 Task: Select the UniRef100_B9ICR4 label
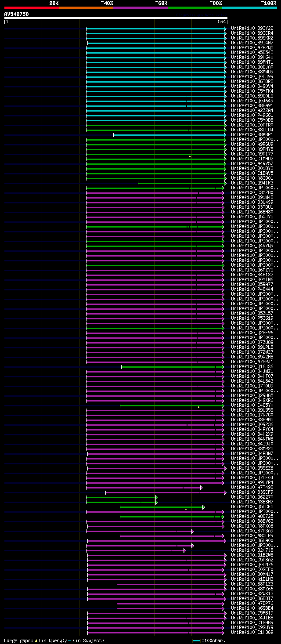[x=252, y=33]
